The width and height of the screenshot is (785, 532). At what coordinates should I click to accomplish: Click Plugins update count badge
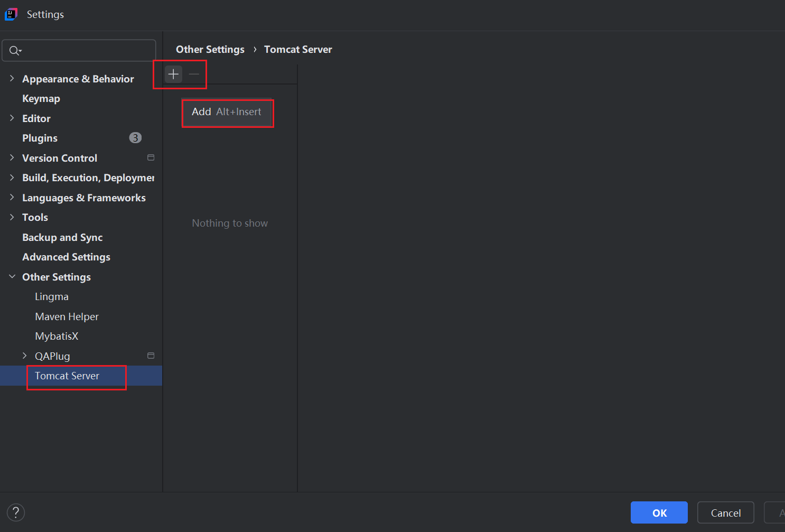[135, 138]
